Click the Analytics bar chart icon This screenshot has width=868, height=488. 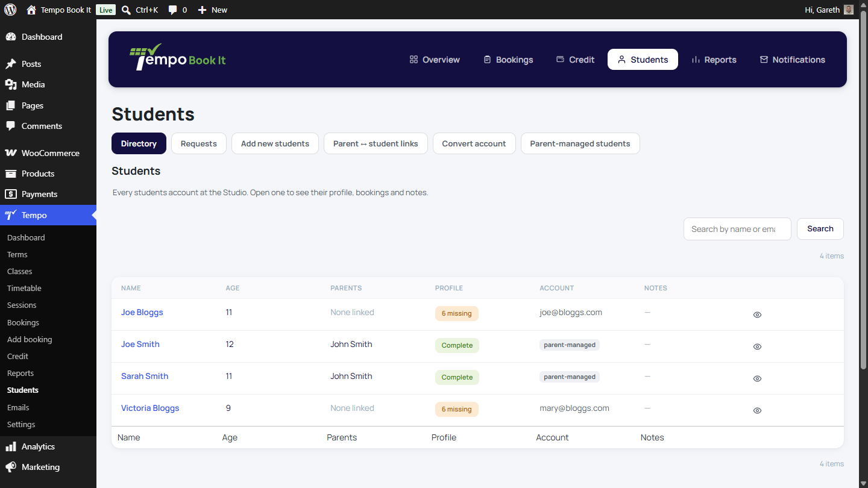[x=11, y=446]
